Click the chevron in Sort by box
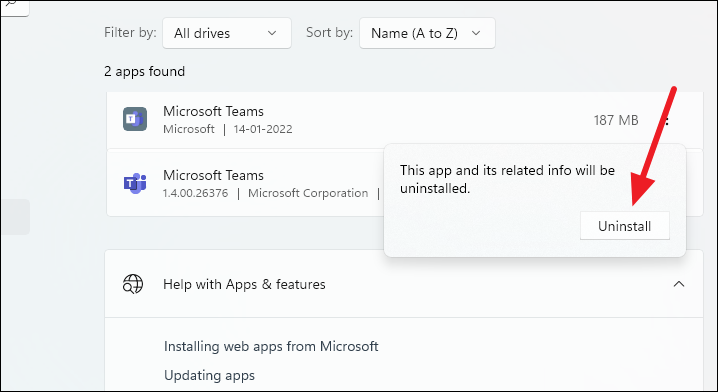 click(476, 33)
